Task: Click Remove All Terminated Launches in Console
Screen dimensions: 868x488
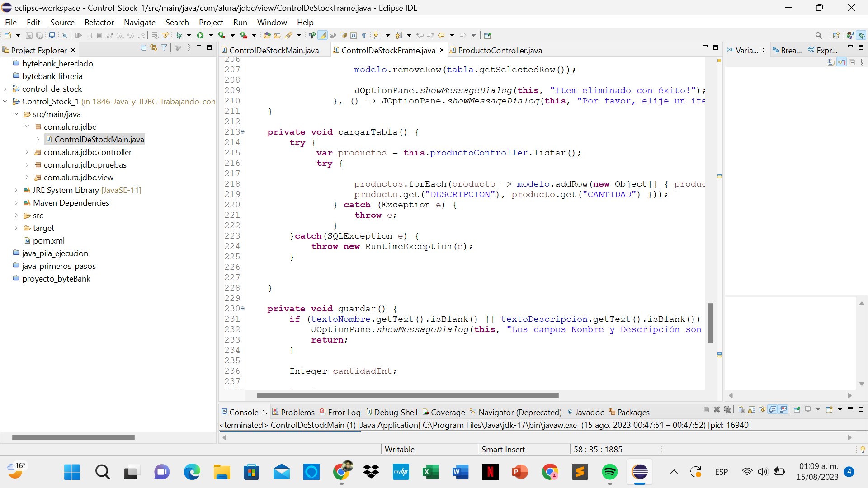Action: 727,409
